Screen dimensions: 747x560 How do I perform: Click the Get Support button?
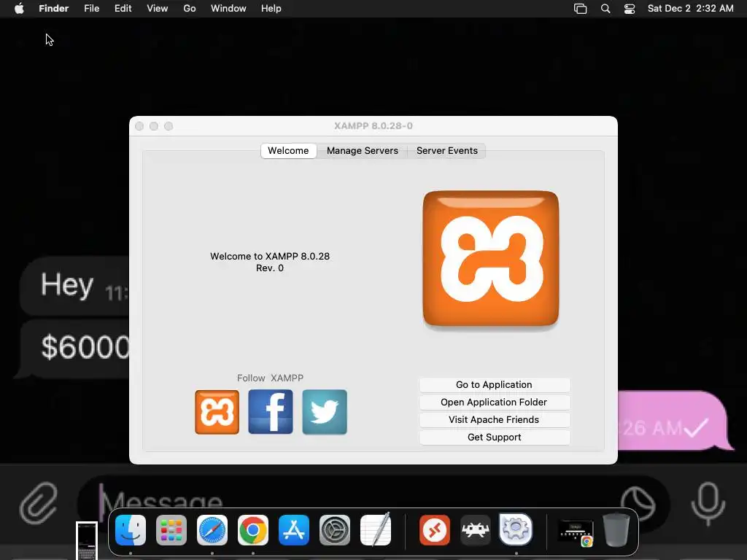point(494,437)
